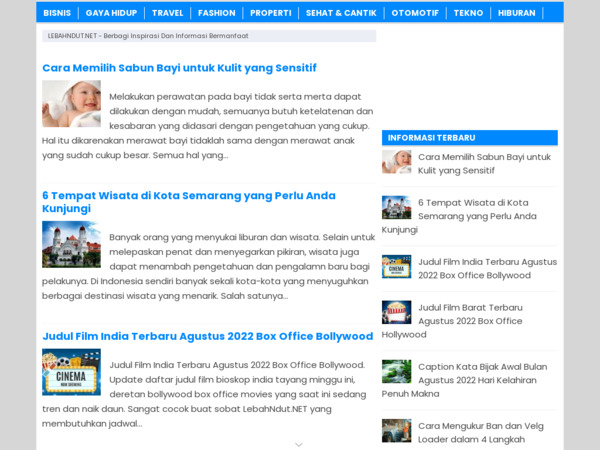Click the PROPERTI navigation item
The image size is (600, 450).
[x=270, y=13]
